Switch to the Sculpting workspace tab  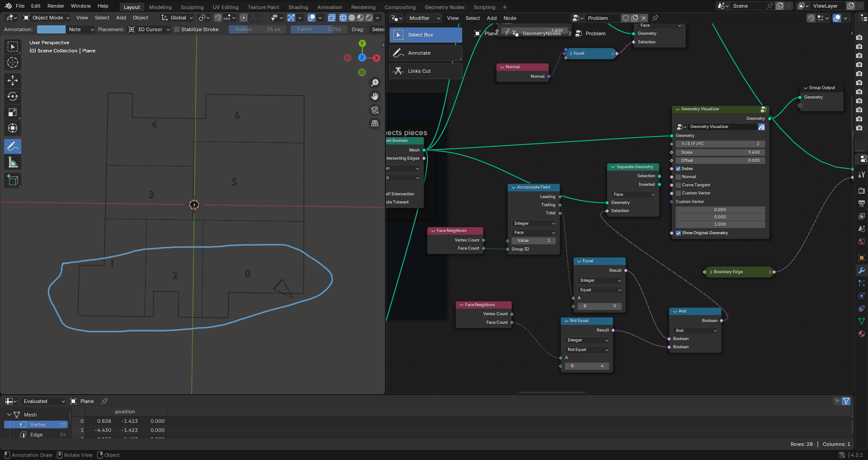click(x=192, y=7)
